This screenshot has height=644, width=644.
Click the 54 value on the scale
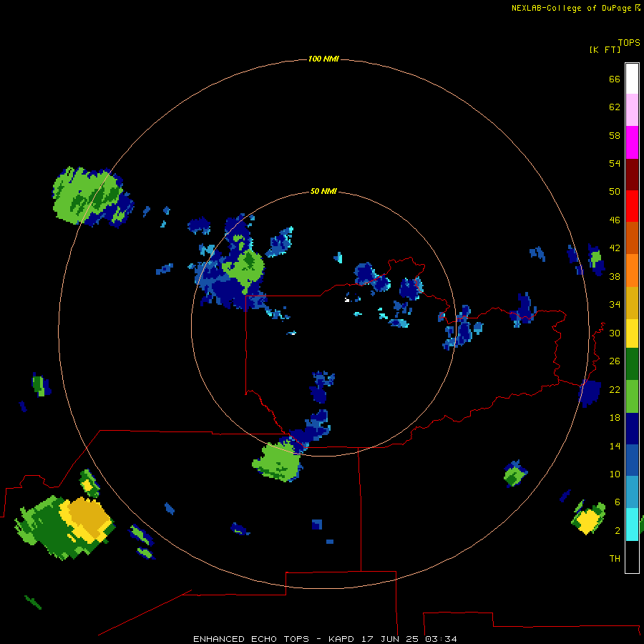(615, 163)
